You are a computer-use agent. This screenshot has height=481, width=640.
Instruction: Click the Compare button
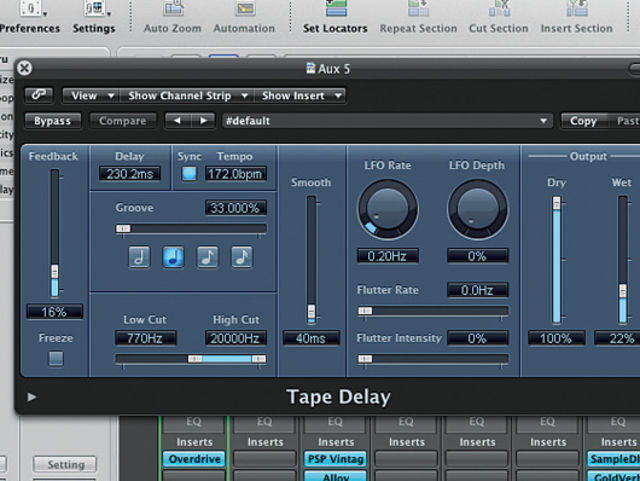pos(123,121)
